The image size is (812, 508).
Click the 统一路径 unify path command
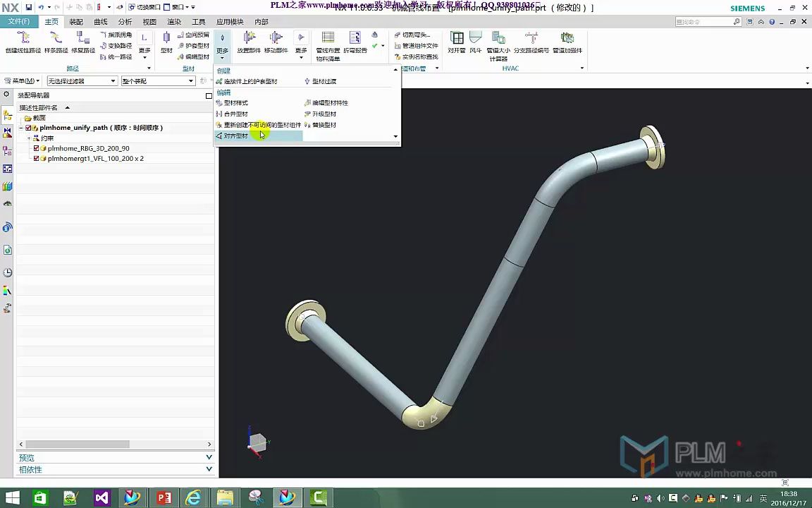click(116, 56)
